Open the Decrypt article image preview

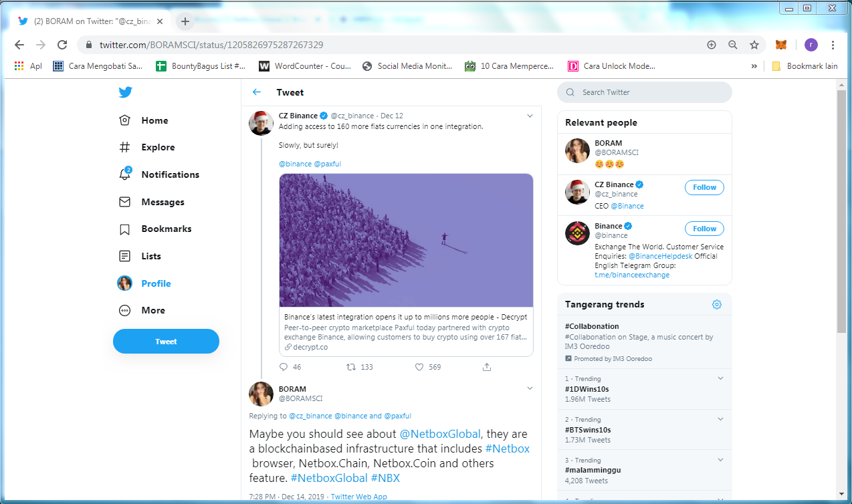pos(406,241)
